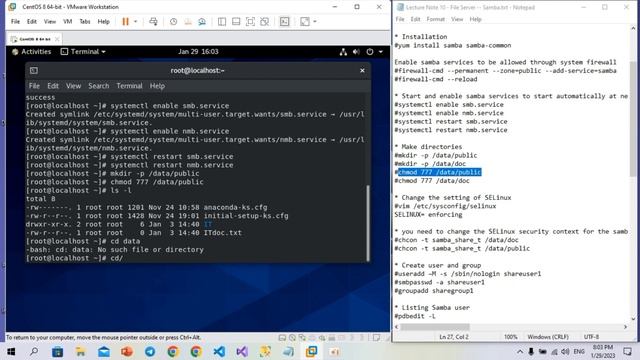
Task: Open Notepad Format menu
Action: click(x=436, y=19)
